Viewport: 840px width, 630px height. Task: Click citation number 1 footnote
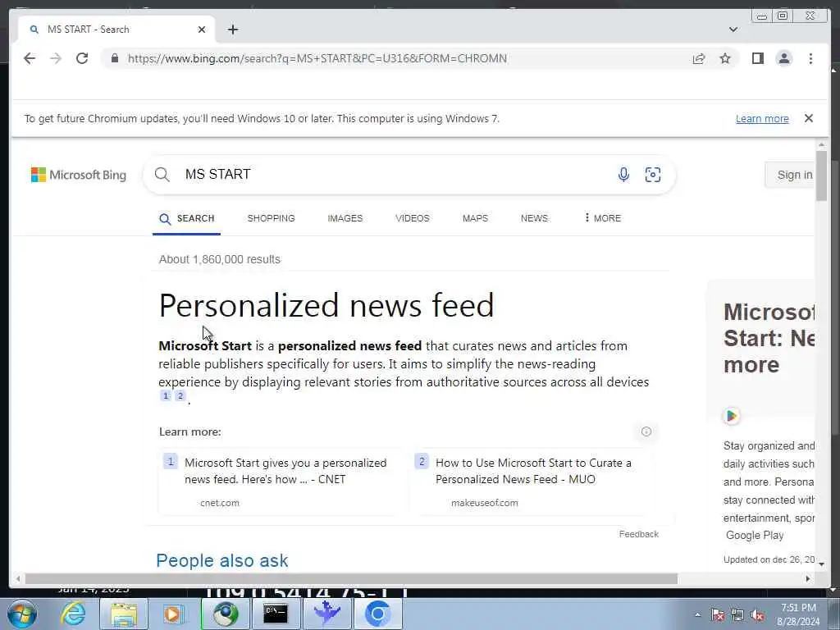tap(166, 396)
